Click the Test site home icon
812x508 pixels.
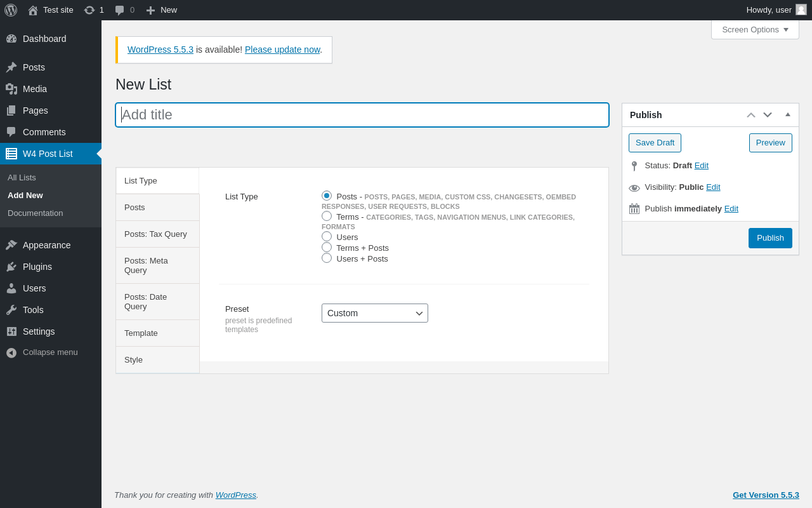[x=33, y=10]
